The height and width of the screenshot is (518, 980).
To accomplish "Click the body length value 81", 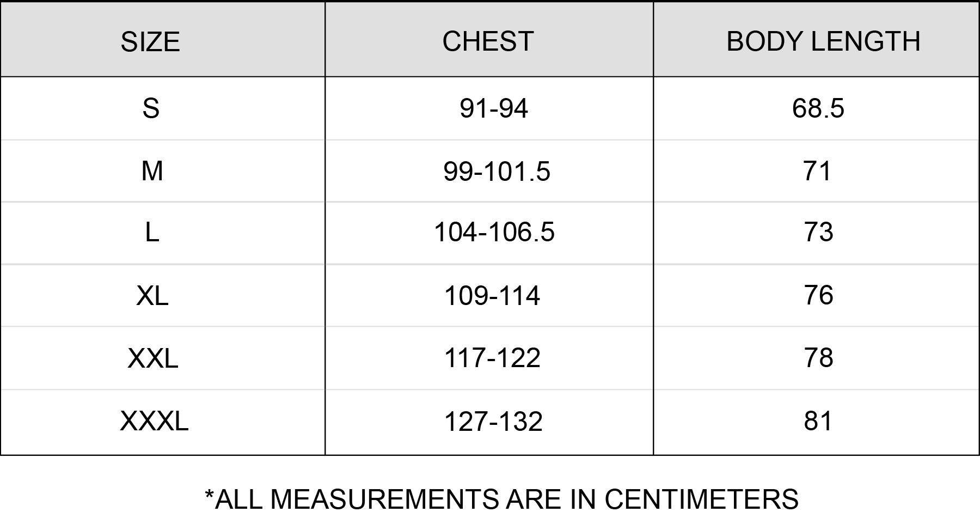I will click(818, 421).
